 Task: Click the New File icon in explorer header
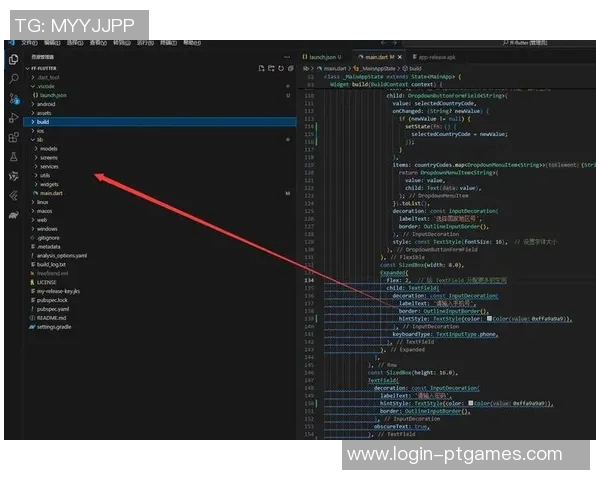click(259, 68)
